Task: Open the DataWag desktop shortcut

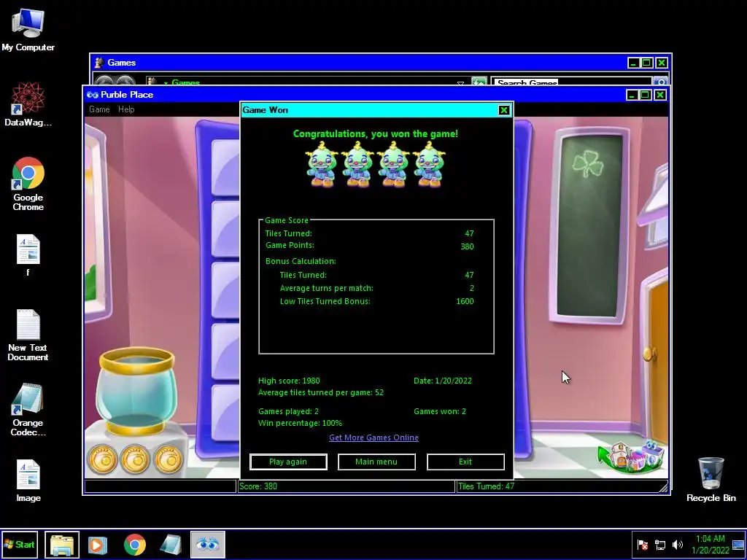Action: (28, 104)
